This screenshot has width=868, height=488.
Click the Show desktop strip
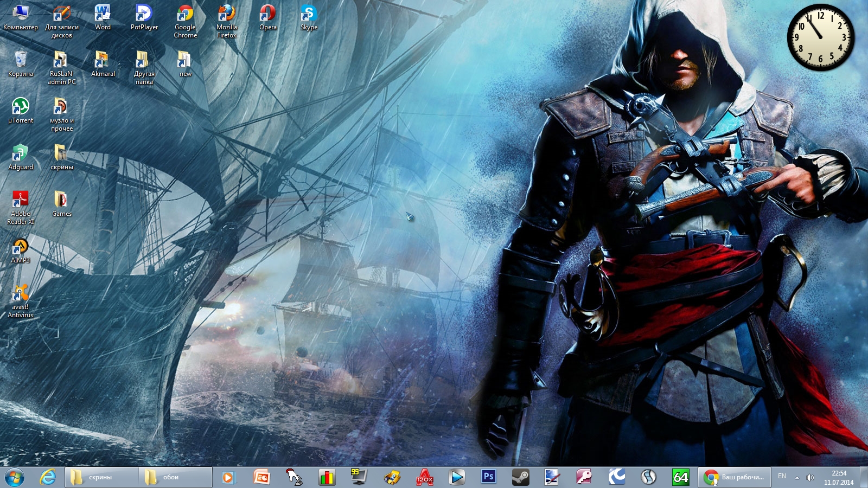864,477
